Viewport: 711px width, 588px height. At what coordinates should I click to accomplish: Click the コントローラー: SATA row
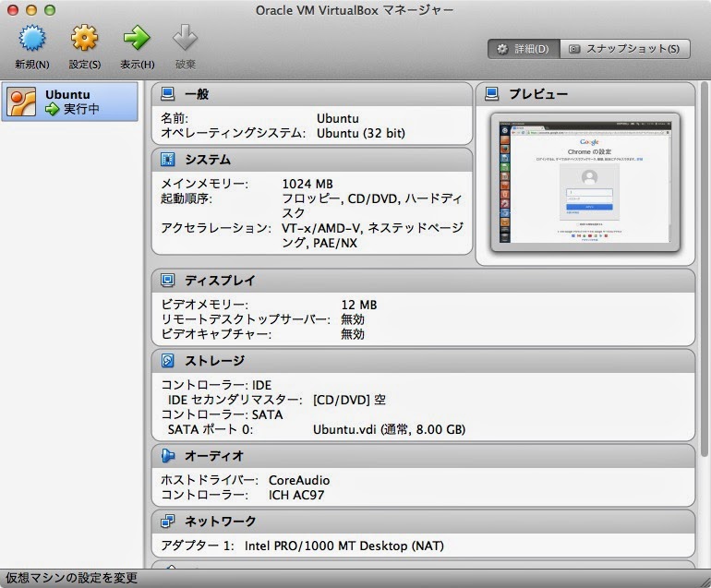222,414
